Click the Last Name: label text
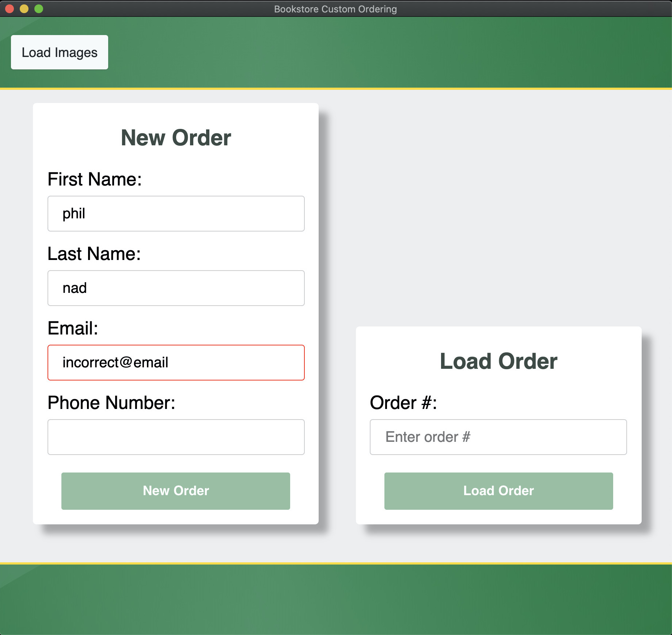 coord(94,254)
